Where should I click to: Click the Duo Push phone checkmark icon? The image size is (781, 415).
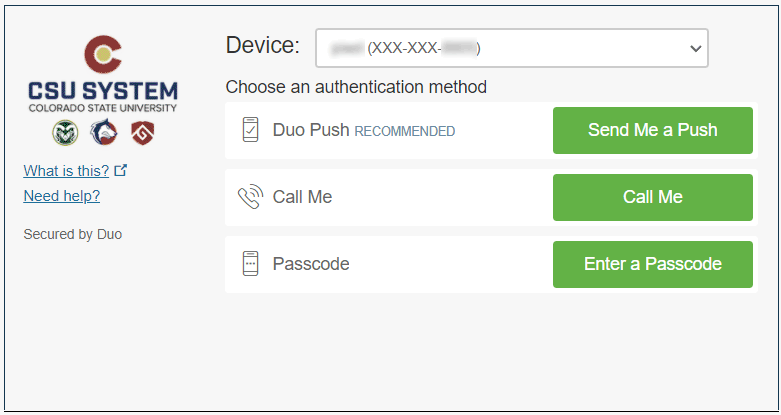click(x=250, y=130)
